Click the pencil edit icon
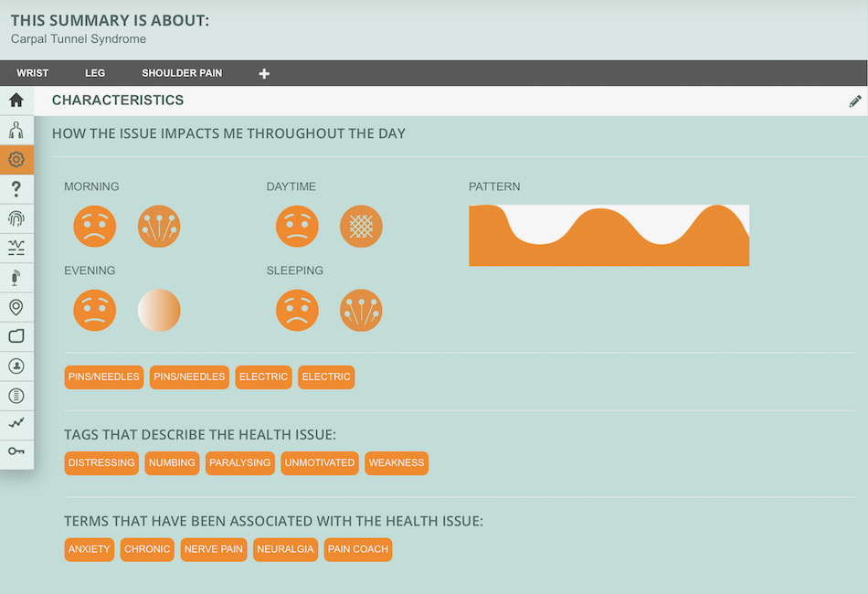Screen dimensions: 868x594 [854, 101]
